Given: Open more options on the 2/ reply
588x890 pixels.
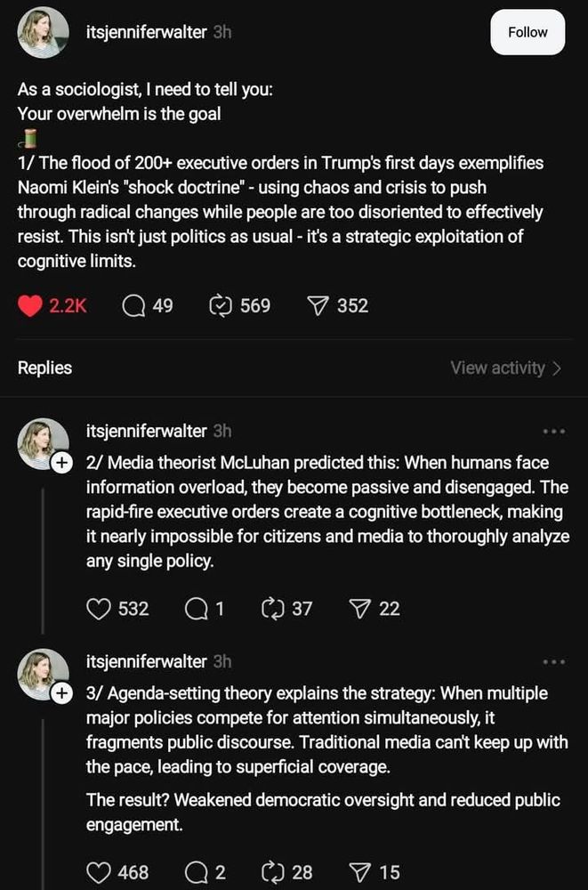Looking at the screenshot, I should click(x=553, y=432).
